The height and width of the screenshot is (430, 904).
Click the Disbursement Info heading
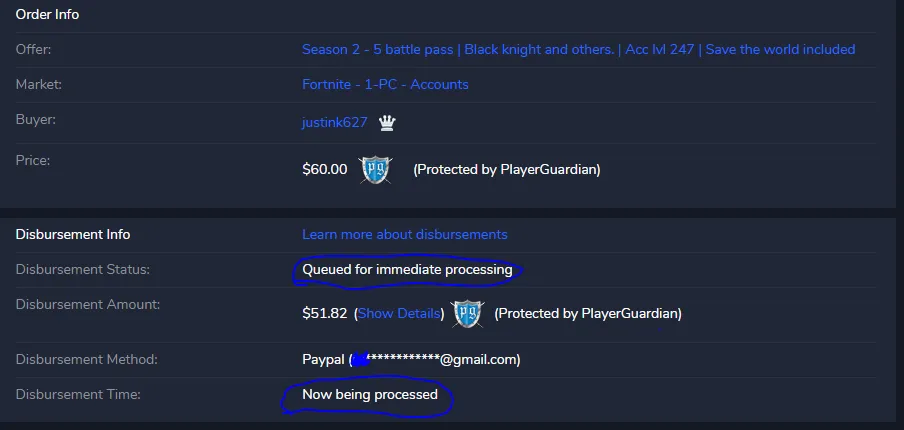click(73, 235)
